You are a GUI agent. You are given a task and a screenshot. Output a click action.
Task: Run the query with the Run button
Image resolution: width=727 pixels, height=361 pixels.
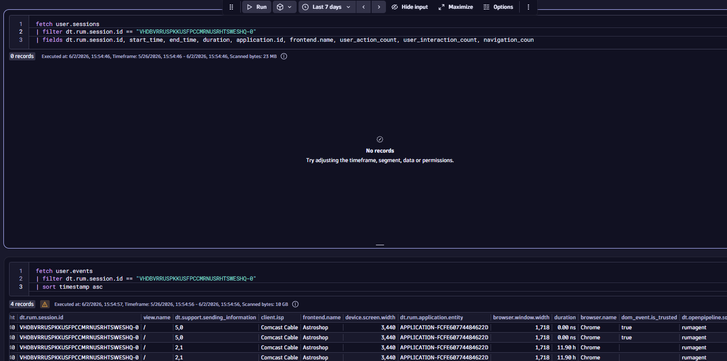coord(256,7)
